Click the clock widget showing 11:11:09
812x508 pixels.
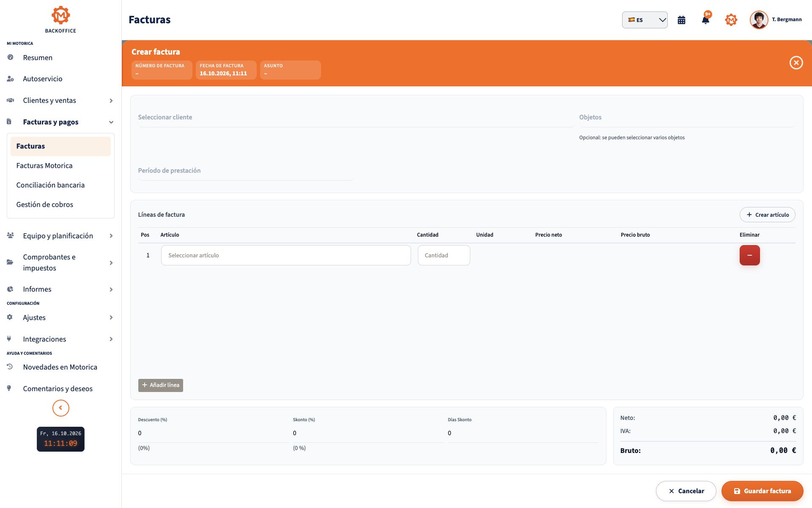(60, 439)
